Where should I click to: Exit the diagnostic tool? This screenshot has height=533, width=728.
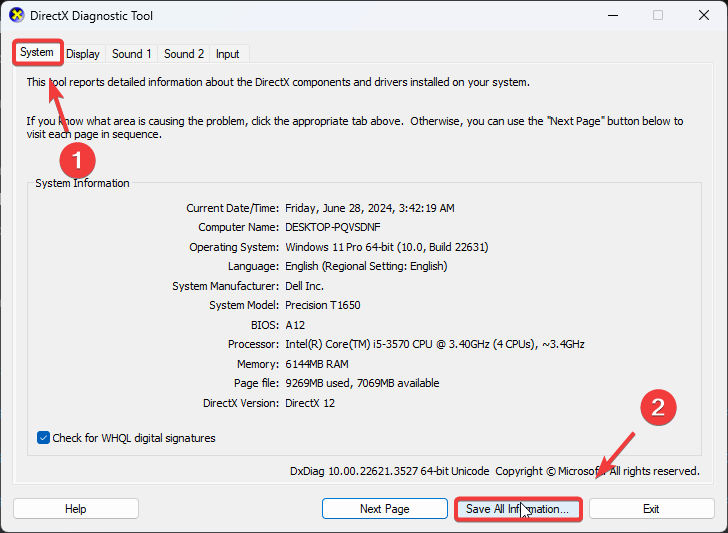click(x=651, y=509)
